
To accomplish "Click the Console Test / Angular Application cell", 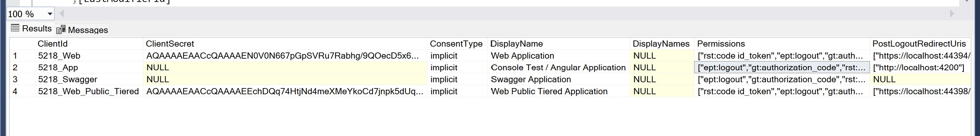I will (558, 68).
